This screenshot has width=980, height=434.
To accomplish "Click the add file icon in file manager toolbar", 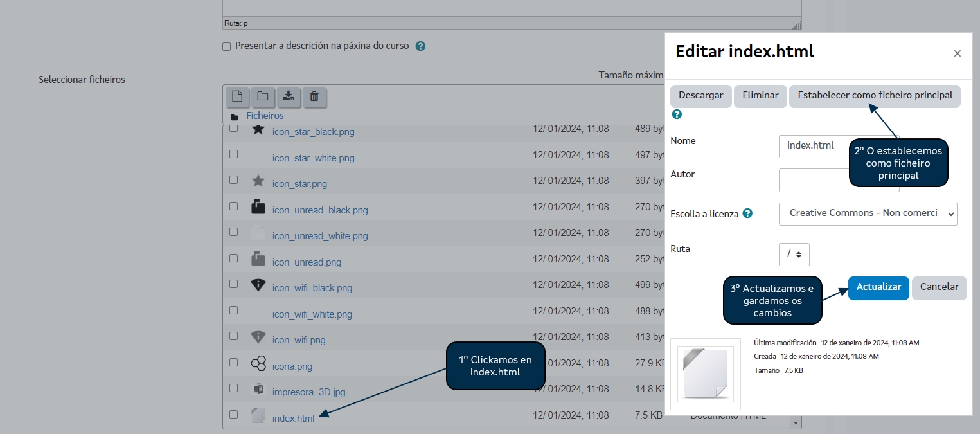I will pyautogui.click(x=237, y=96).
